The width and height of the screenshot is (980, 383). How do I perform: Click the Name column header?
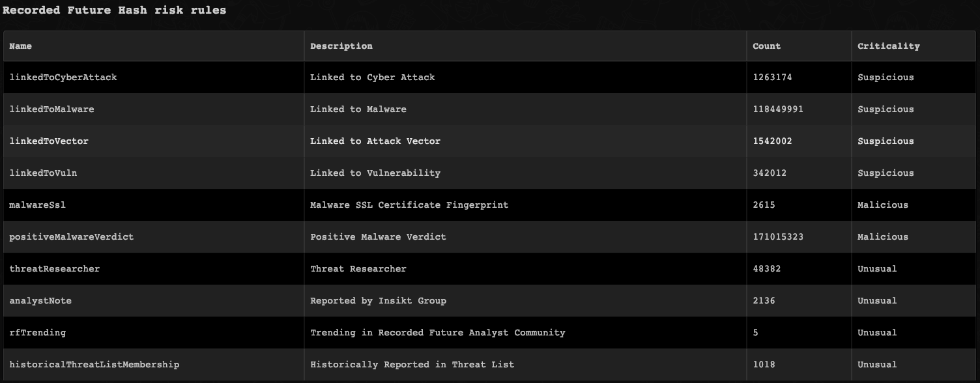(x=21, y=46)
